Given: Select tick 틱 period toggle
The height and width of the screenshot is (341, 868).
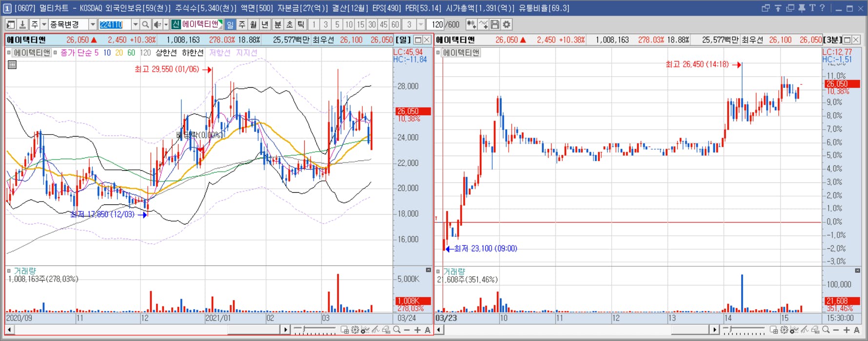Looking at the screenshot, I should coord(301,24).
